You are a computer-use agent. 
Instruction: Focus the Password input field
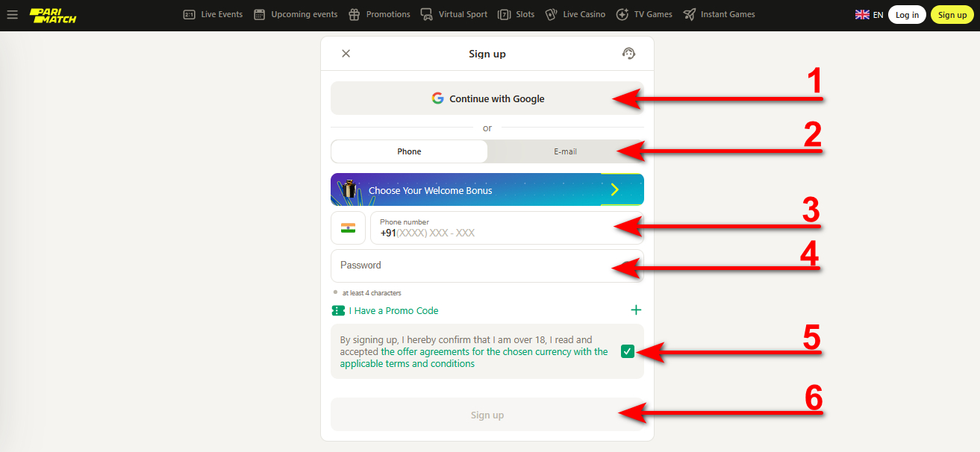pyautogui.click(x=487, y=266)
